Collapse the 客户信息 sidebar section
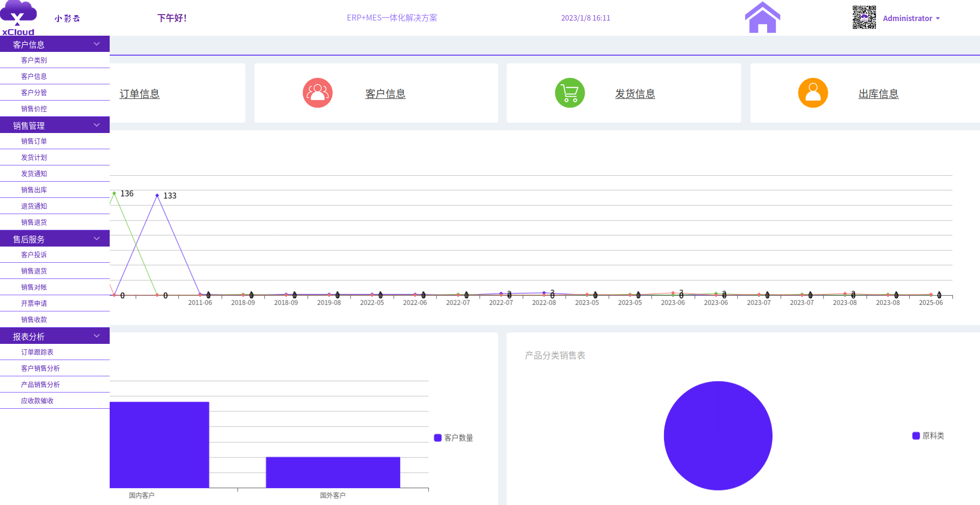980x505 pixels. (55, 44)
